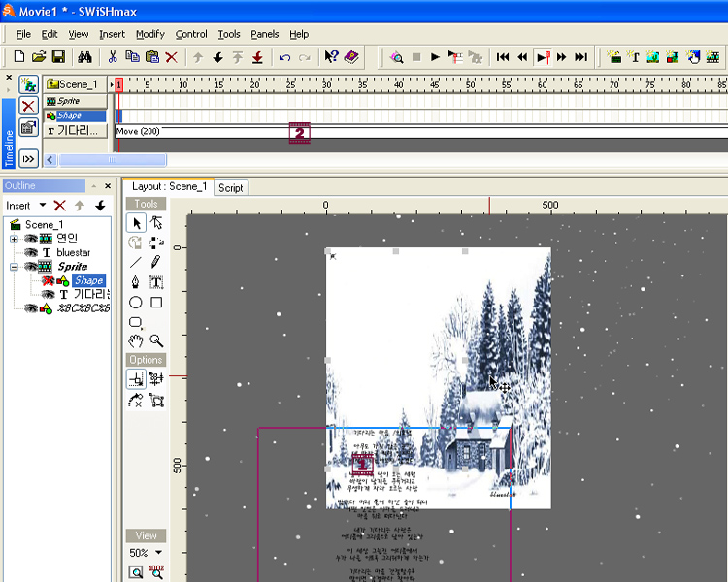
Task: Select the arrow Selection tool
Action: point(137,223)
